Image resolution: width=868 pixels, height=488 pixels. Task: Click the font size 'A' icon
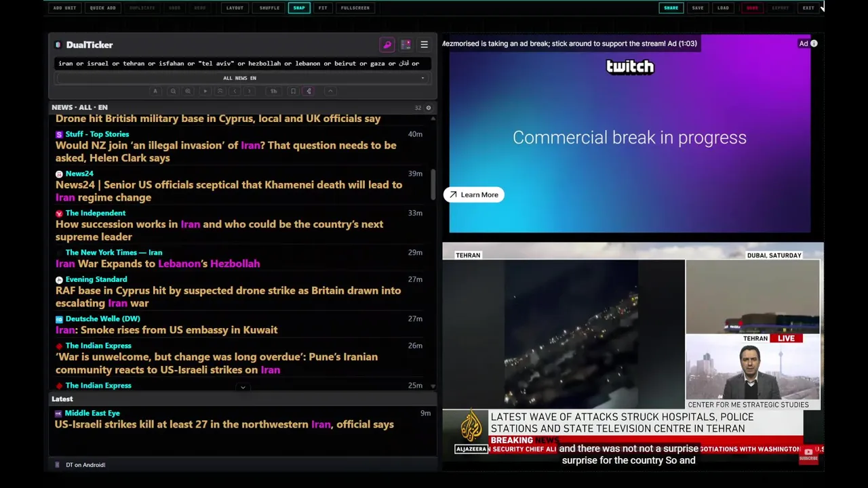(x=155, y=91)
